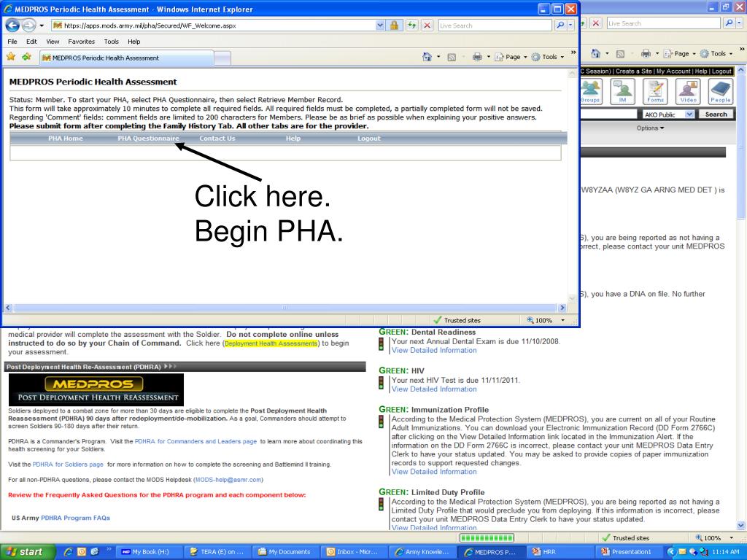Open the Favorites menu
Screen dimensions: 747x560
81,42
